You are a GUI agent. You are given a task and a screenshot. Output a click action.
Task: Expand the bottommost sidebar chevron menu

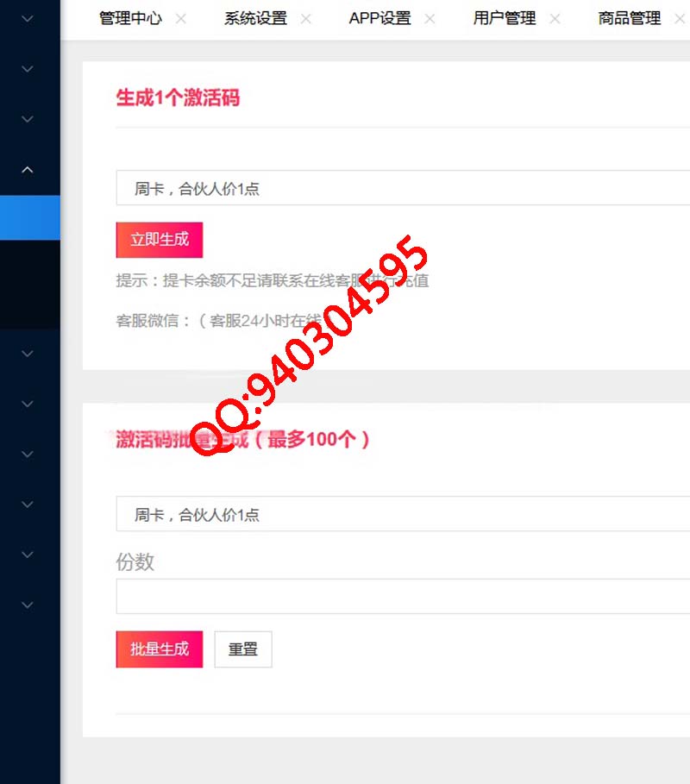pyautogui.click(x=28, y=605)
